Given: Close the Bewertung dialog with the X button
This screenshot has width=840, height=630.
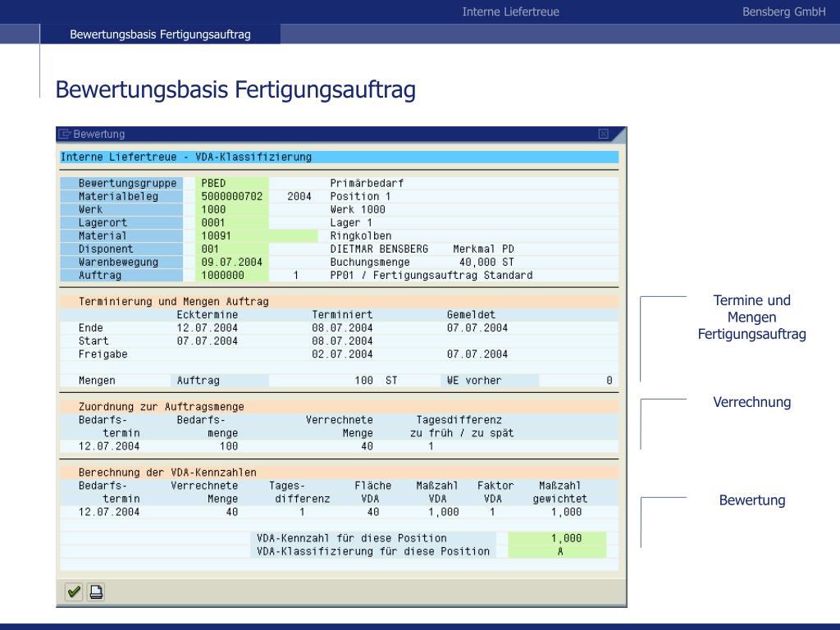Looking at the screenshot, I should point(603,134).
